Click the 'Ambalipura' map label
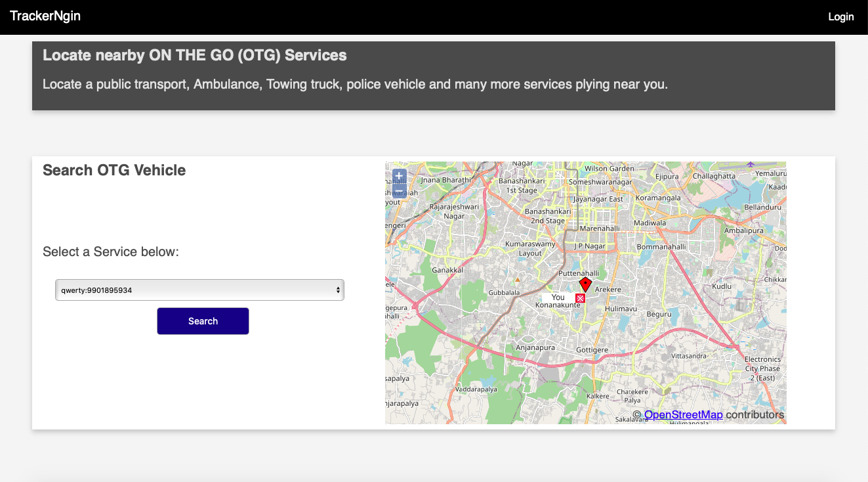868x482 pixels. 743,230
